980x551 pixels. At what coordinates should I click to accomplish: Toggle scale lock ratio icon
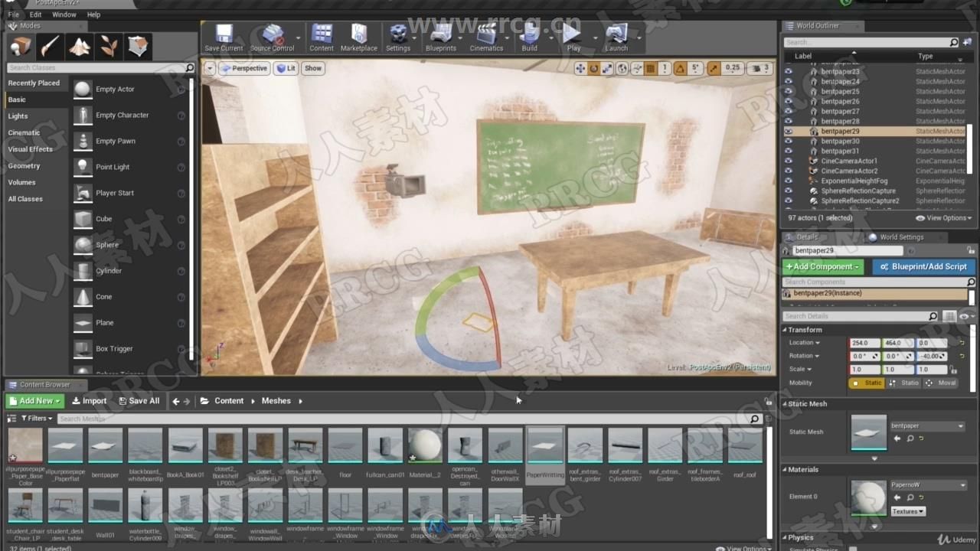(953, 370)
